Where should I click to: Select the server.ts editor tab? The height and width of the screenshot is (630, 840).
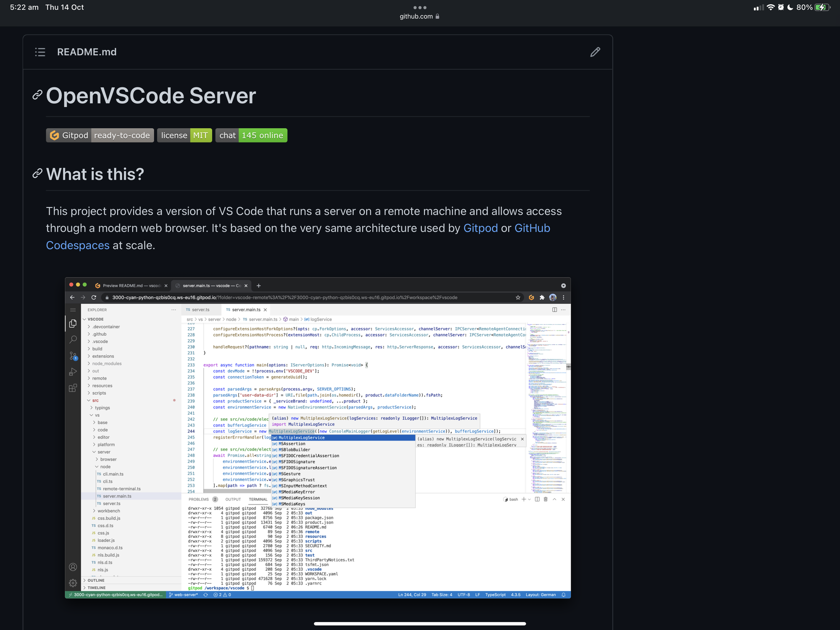(x=200, y=310)
